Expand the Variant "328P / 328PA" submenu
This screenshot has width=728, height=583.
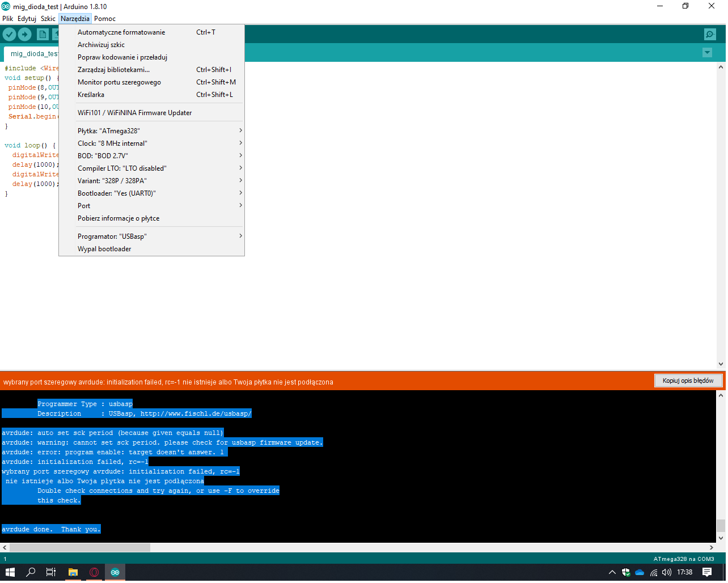click(x=151, y=181)
